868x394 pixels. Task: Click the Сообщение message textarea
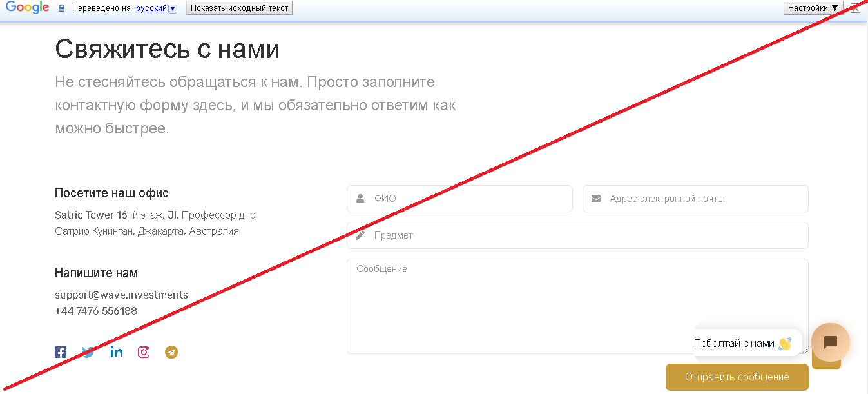point(577,306)
